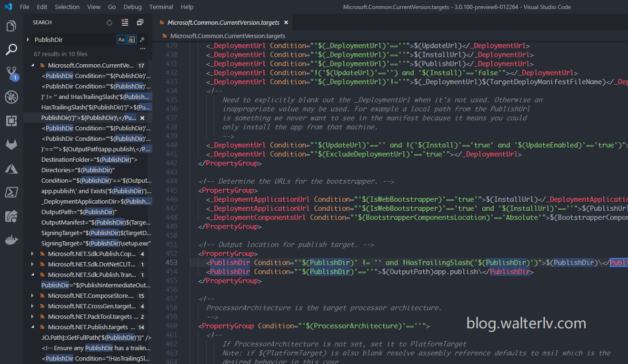Open the Extensions view icon
Viewport: 628px width, 364px height.
pyautogui.click(x=11, y=121)
